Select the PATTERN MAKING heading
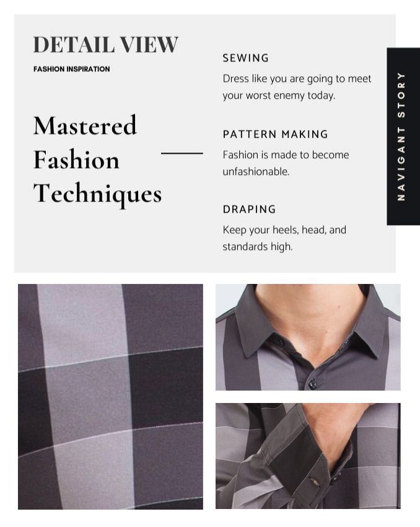The width and height of the screenshot is (420, 527). pyautogui.click(x=275, y=134)
